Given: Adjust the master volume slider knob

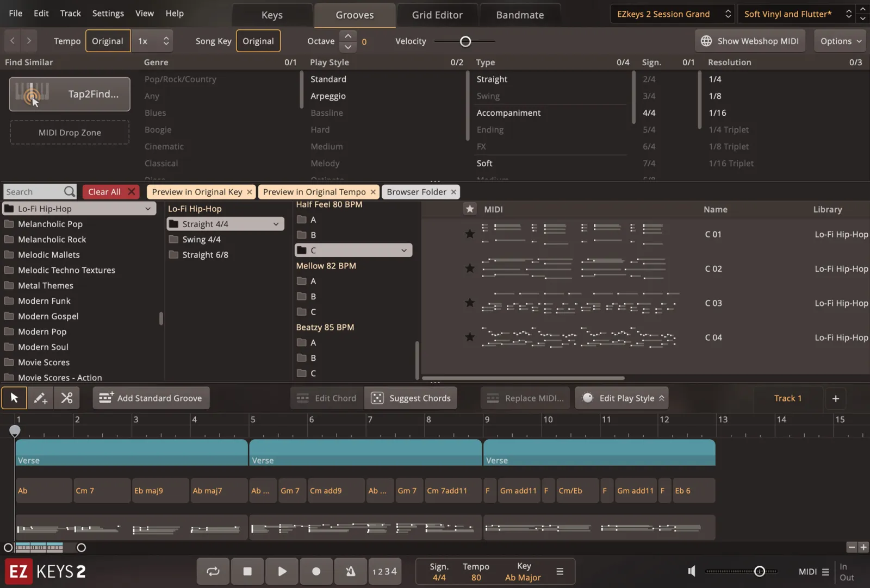Looking at the screenshot, I should tap(760, 571).
